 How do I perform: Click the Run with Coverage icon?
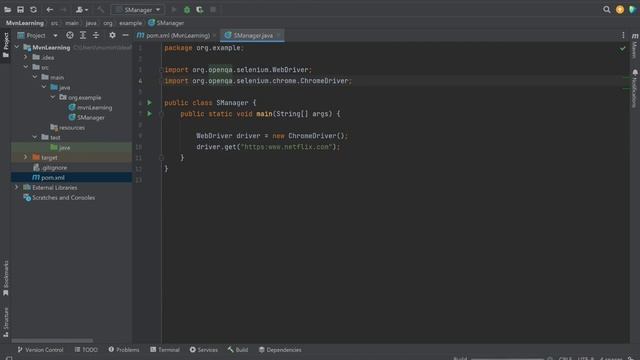click(200, 9)
